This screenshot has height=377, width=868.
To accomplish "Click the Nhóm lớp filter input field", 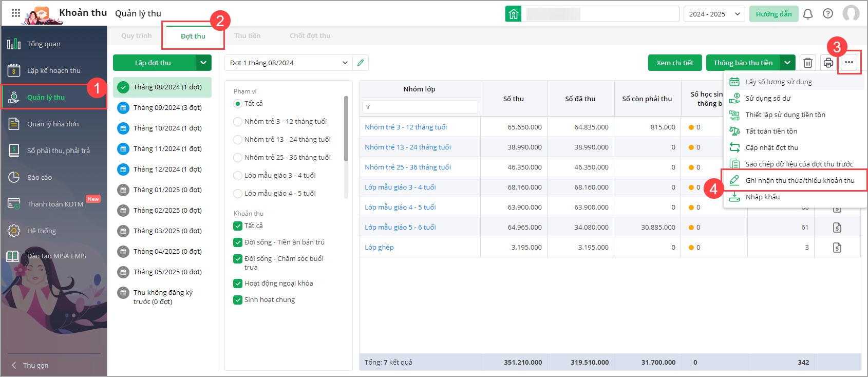I will click(420, 107).
